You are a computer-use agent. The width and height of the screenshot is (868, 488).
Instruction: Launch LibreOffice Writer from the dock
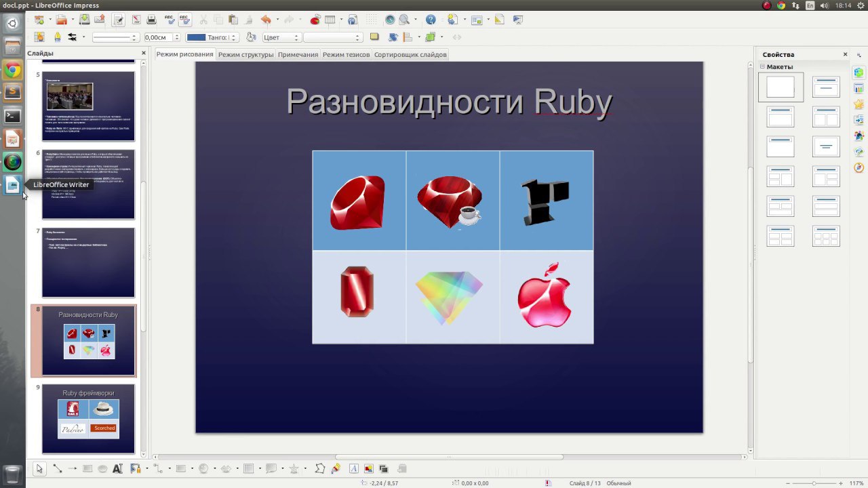pos(12,184)
